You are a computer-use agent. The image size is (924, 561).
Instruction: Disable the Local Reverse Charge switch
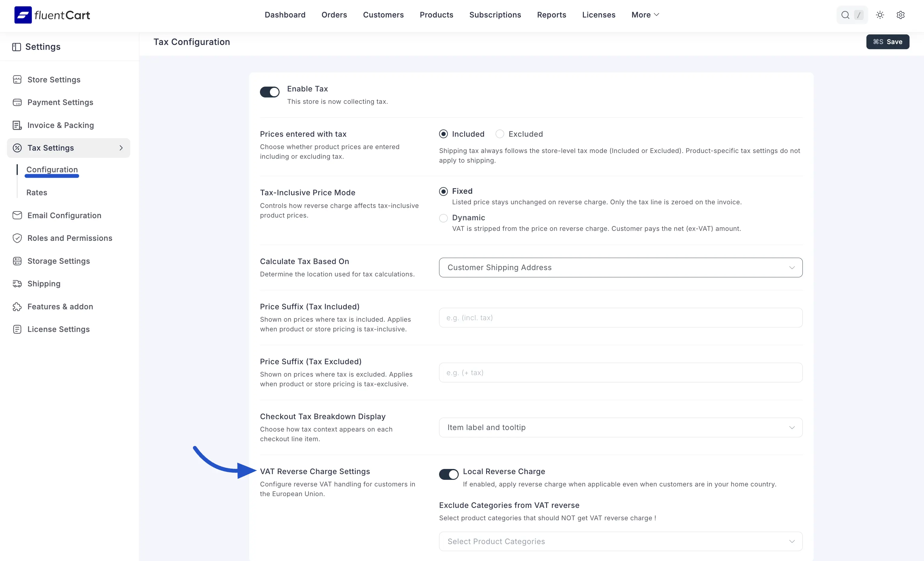448,474
